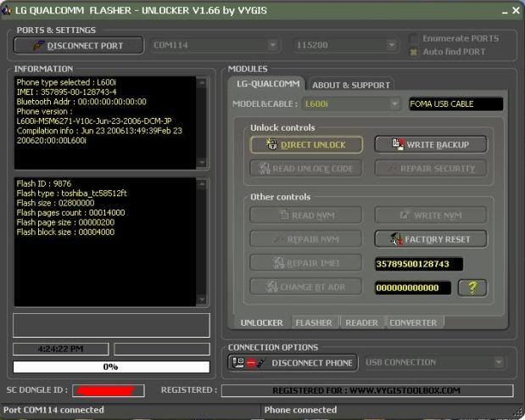The height and width of the screenshot is (420, 525).
Task: Click the REPAIR IMEI icon
Action: (278, 263)
